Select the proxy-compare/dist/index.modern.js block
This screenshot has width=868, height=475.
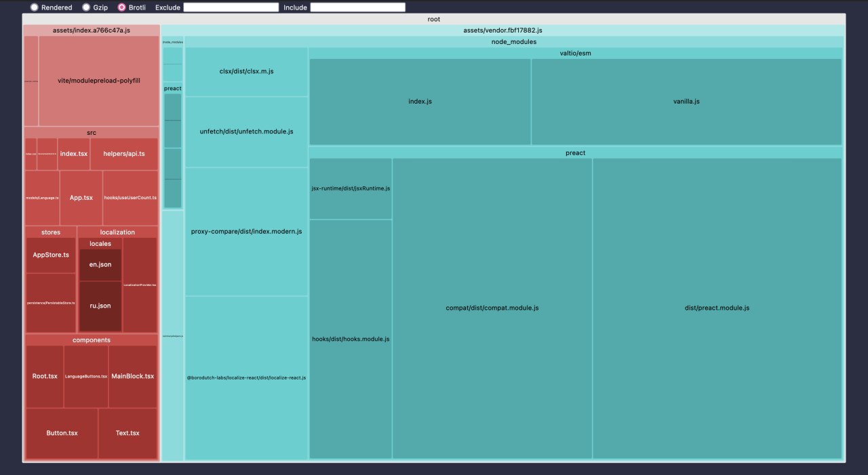point(246,232)
